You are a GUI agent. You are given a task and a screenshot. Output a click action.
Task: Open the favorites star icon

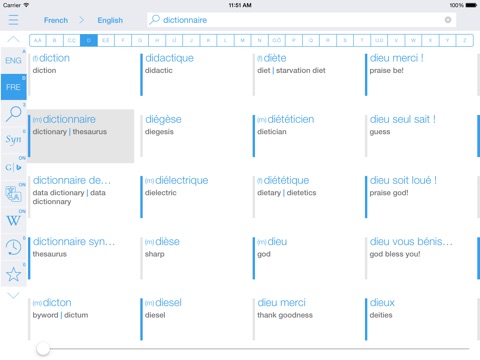14,274
